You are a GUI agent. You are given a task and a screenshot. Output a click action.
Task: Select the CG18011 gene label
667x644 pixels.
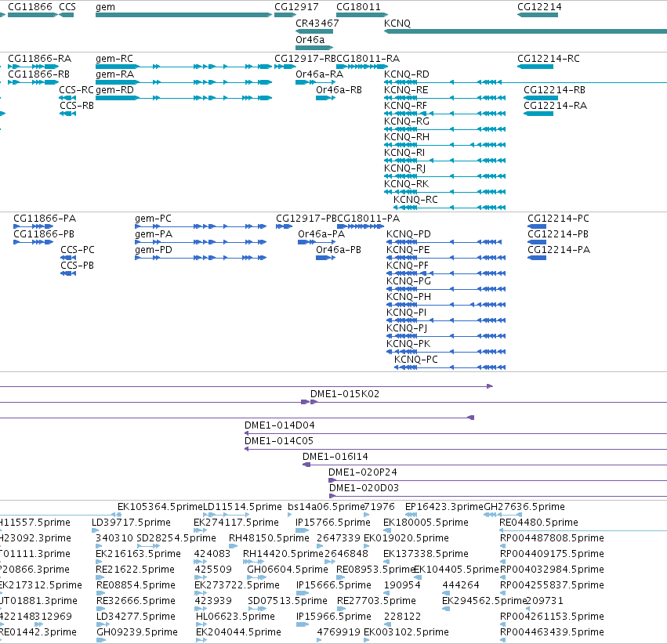358,7
